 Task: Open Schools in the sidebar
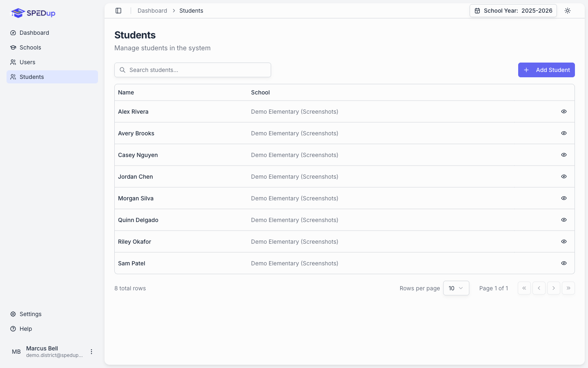[52, 47]
